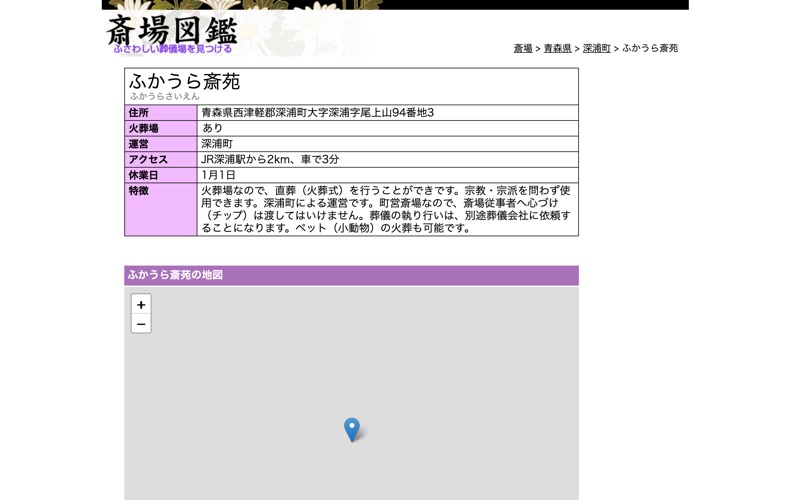Open the 斎場 breadcrumb link

523,48
